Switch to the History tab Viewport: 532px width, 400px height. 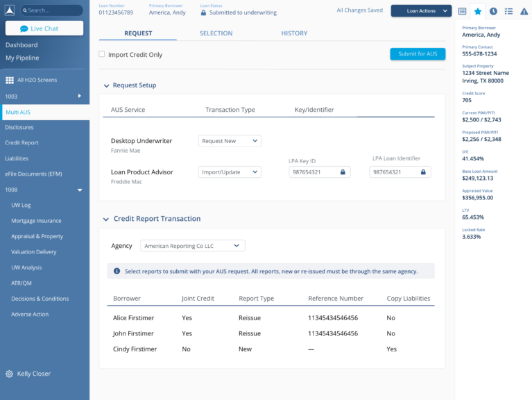pyautogui.click(x=294, y=33)
